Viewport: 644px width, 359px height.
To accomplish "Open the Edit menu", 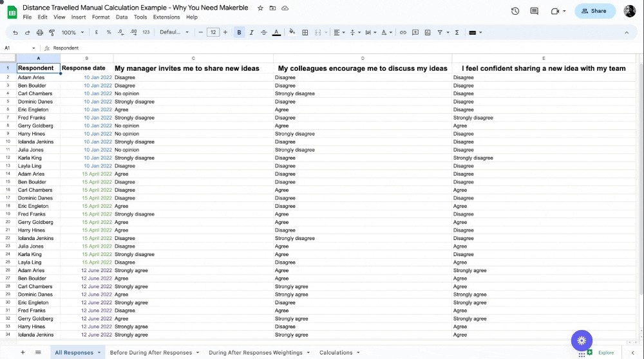I will pos(43,17).
